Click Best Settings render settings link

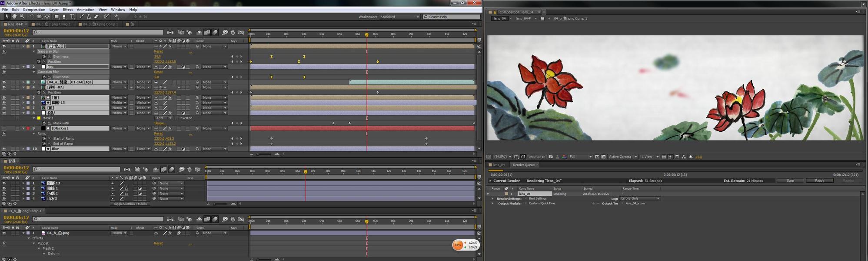pyautogui.click(x=538, y=198)
